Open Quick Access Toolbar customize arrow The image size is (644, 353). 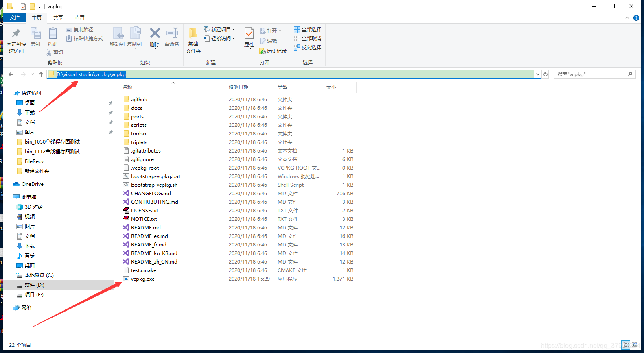pos(39,7)
